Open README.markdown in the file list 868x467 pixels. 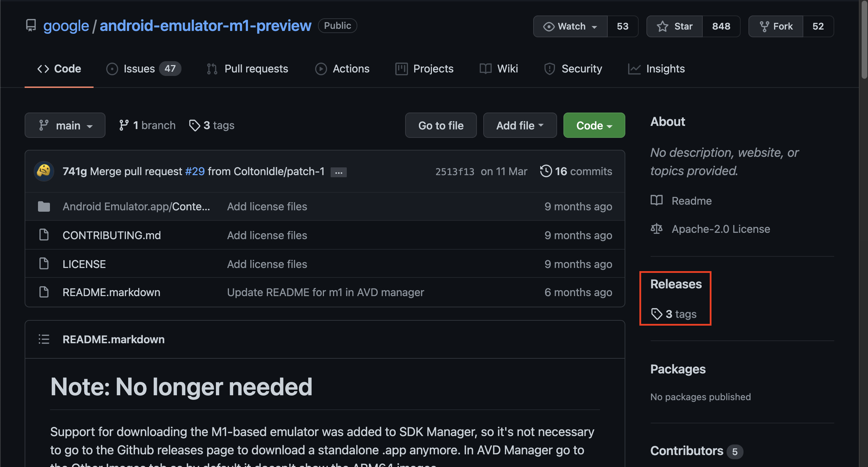111,292
